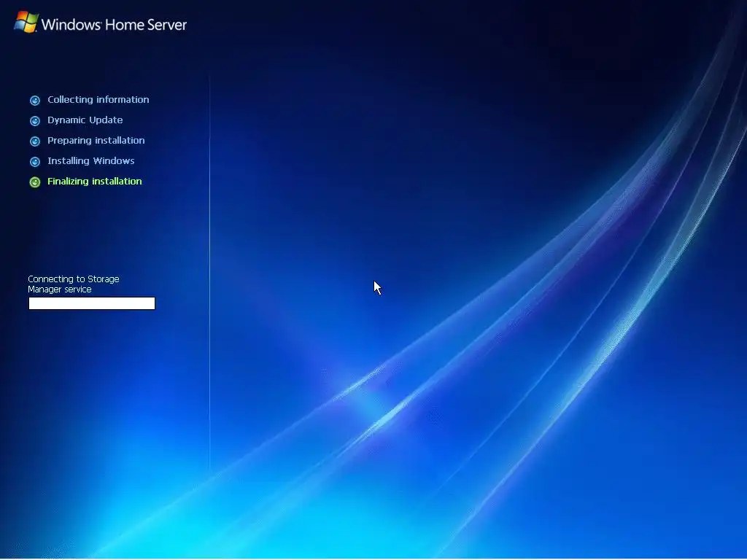Click the Connecting to Storage Manager service status
This screenshot has width=747, height=560.
(74, 284)
